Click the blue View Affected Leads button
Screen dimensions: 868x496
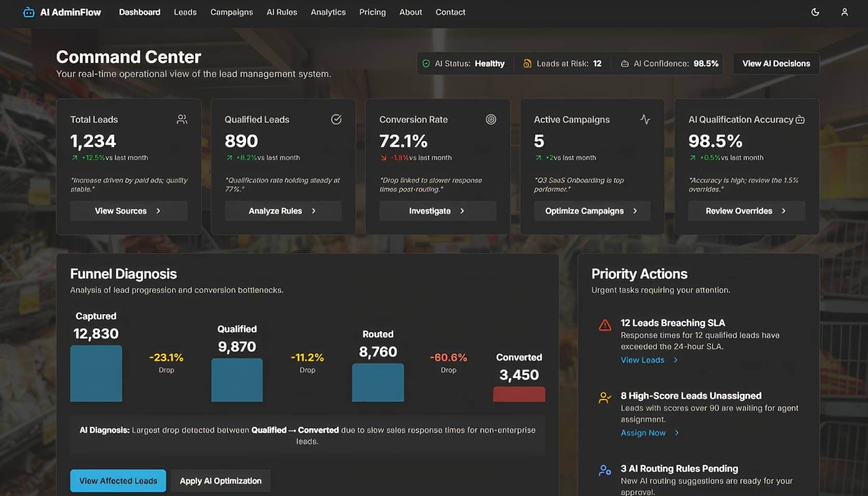[118, 480]
